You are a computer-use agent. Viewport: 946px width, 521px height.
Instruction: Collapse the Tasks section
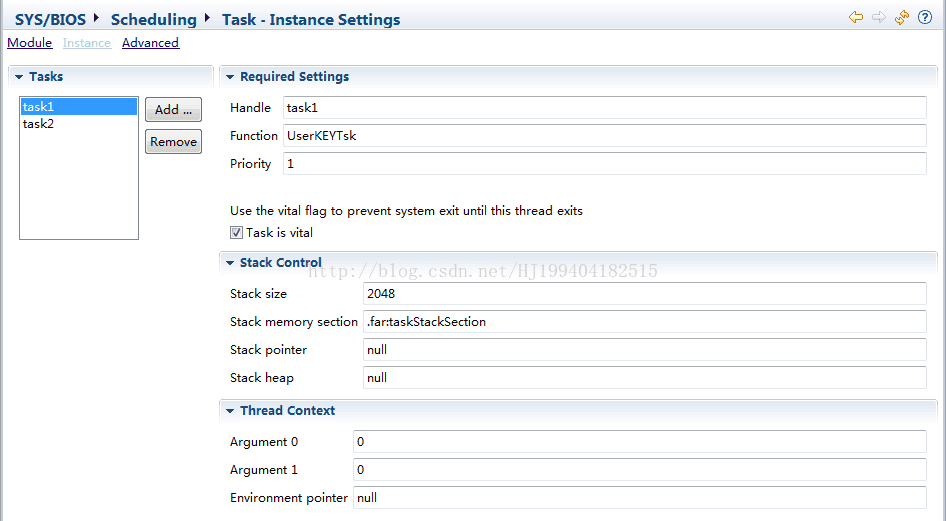pos(19,77)
